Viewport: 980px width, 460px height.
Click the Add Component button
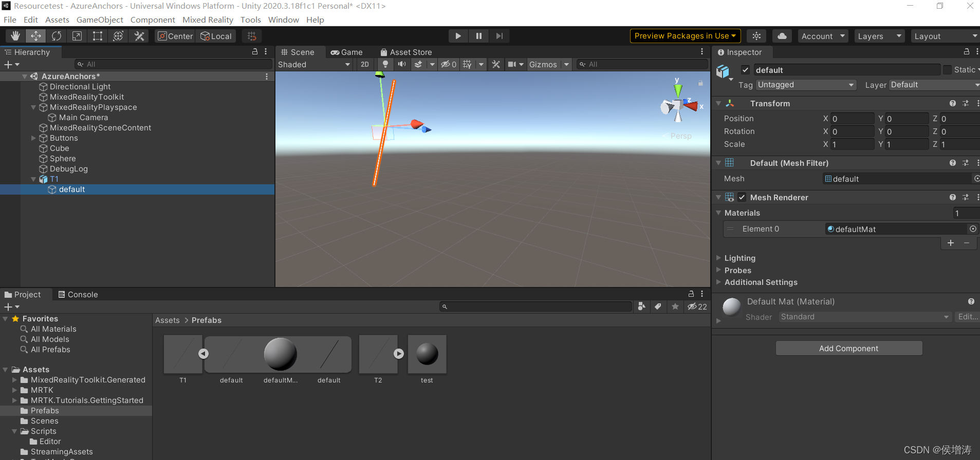[849, 348]
